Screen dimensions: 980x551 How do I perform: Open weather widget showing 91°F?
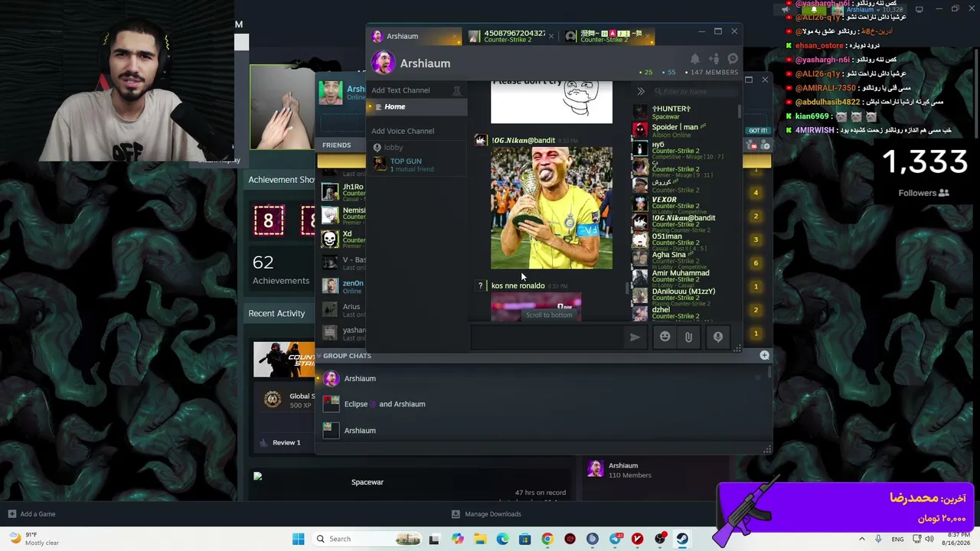(33, 539)
